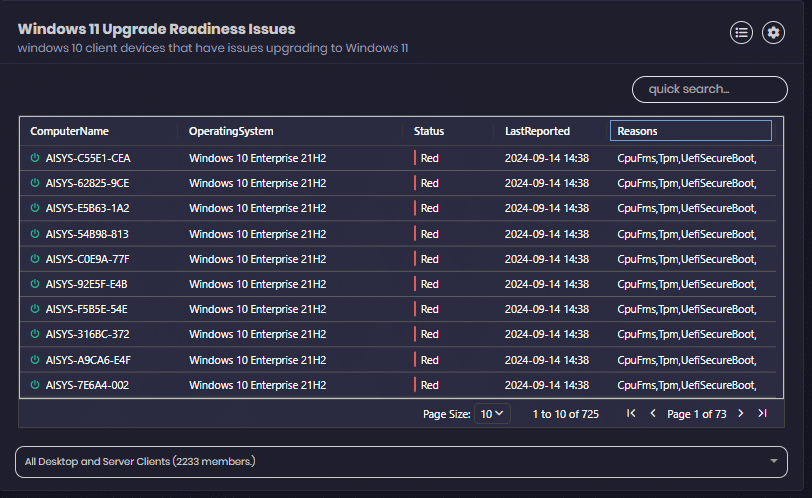Screen dimensions: 812x498
Task: Sort by OperatingSystem column header
Action: tap(231, 131)
